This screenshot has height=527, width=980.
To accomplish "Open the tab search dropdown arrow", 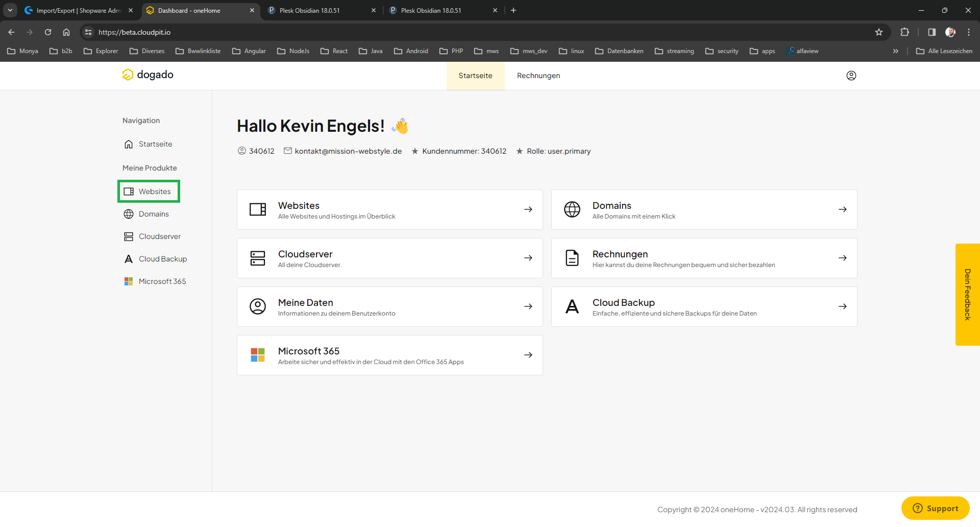I will (x=10, y=10).
